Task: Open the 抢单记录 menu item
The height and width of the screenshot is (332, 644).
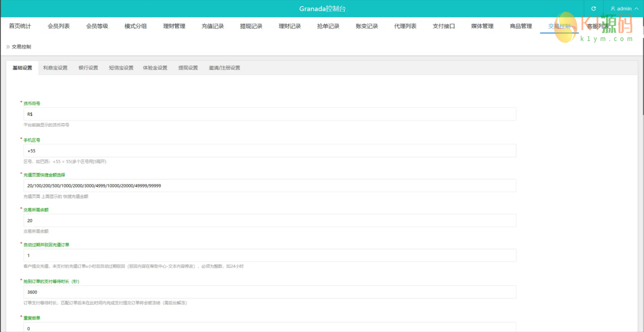Action: [328, 26]
